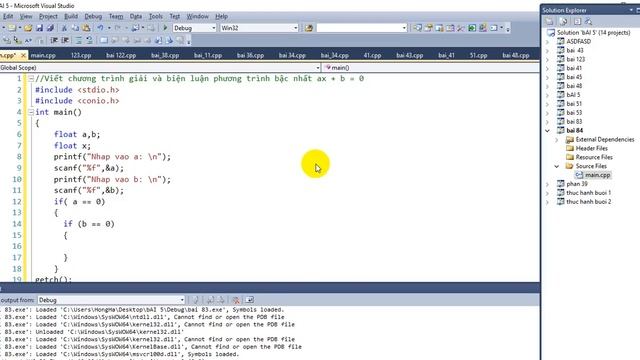The width and height of the screenshot is (640, 360).
Task: Click the Undo arrow icon
Action: [x=100, y=28]
